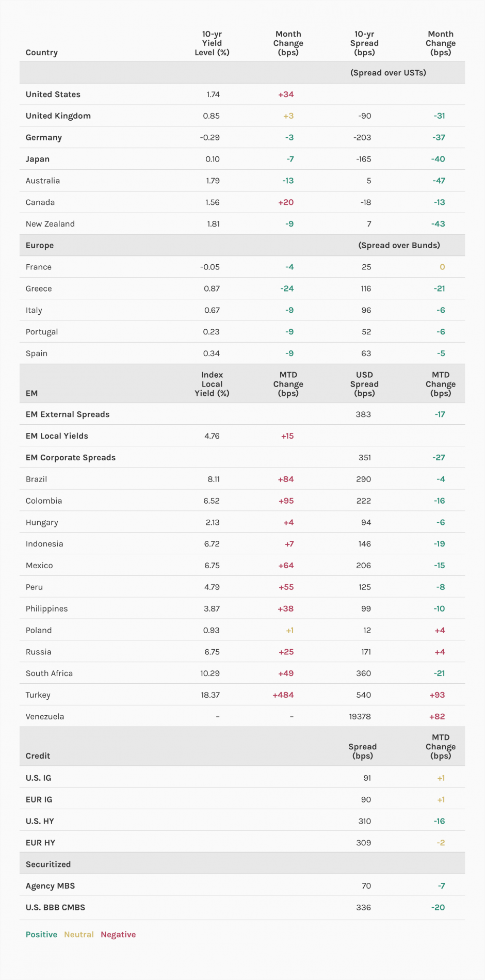The width and height of the screenshot is (485, 980).
Task: Click the Neutral legend label
Action: (79, 935)
